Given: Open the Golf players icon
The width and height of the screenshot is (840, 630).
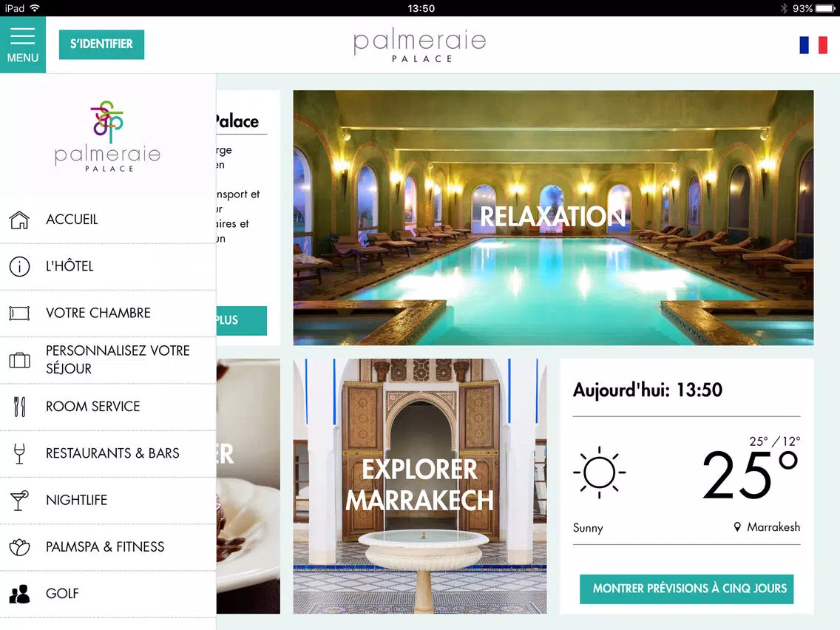Looking at the screenshot, I should [19, 594].
